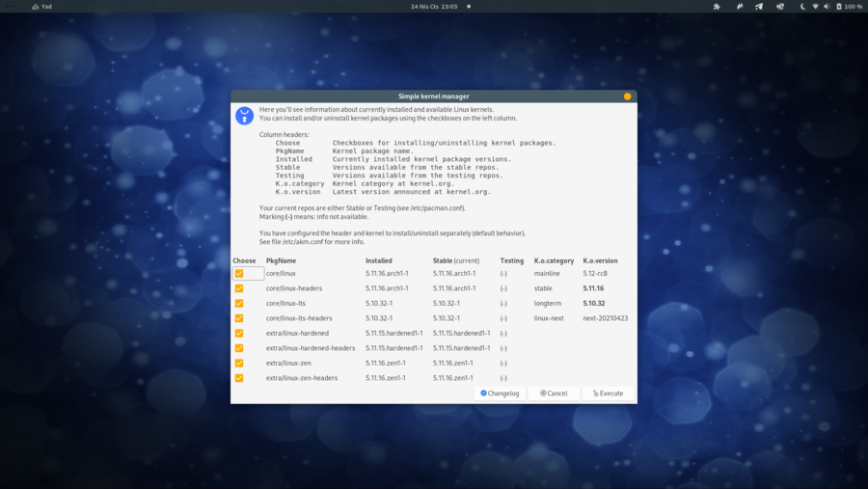Click the Wi-Fi network icon in top bar
The image size is (868, 489).
pyautogui.click(x=815, y=7)
